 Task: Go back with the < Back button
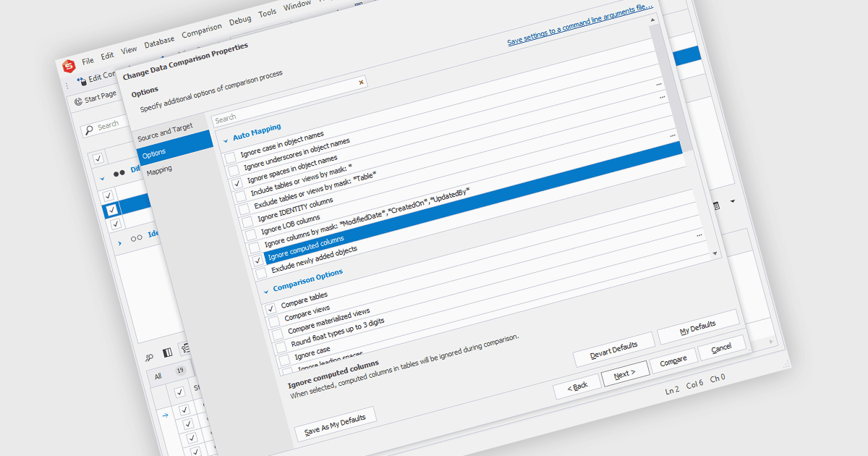577,386
